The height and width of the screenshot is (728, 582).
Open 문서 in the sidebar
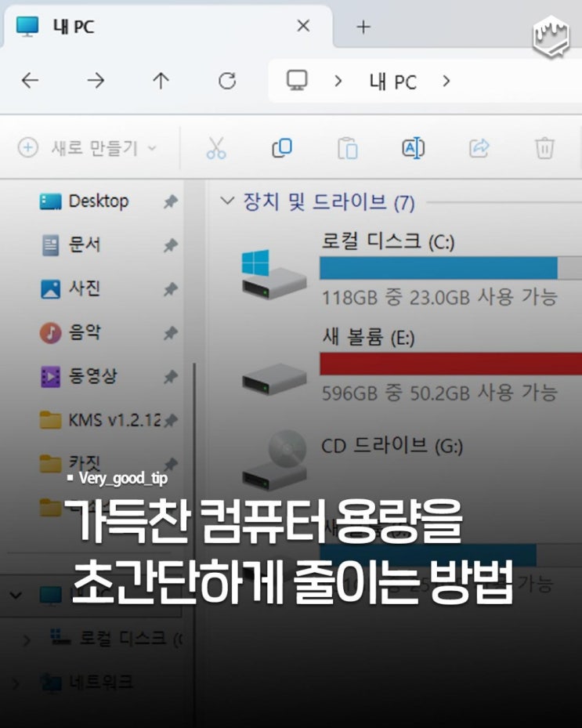pos(85,244)
